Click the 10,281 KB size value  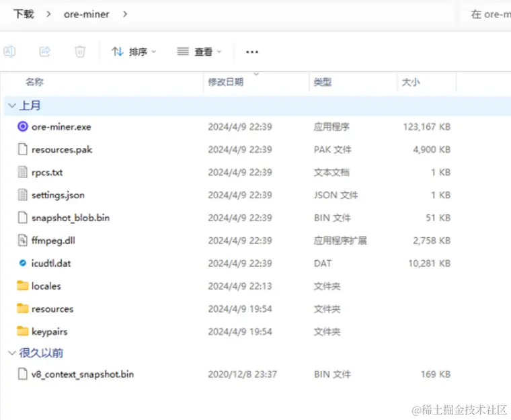point(430,263)
